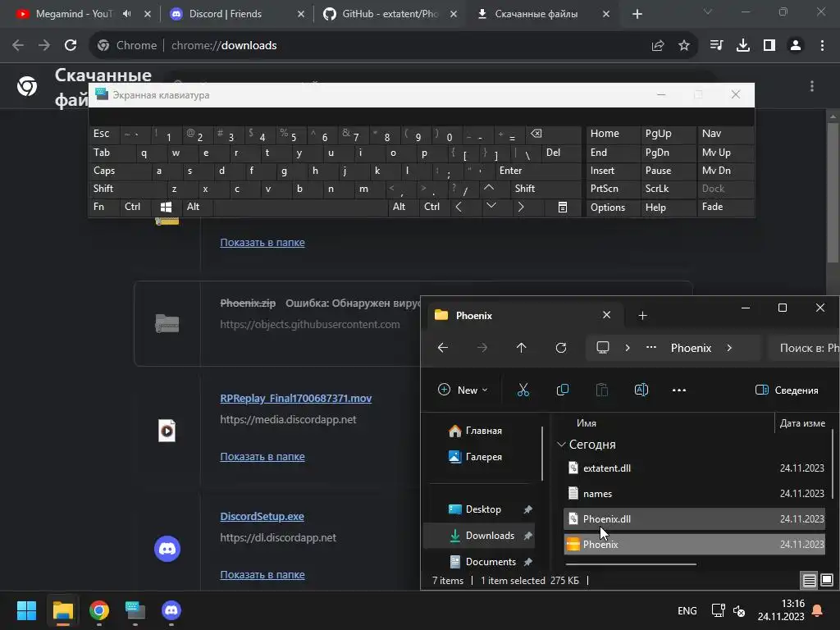Open the New dropdown in Explorer
Image resolution: width=840 pixels, height=630 pixels.
[463, 390]
